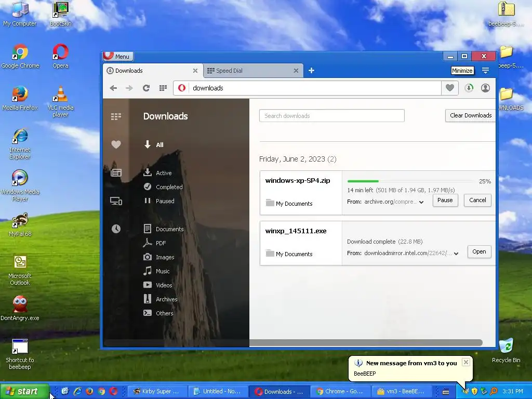Switch to vm3 - BeeBEEP taskbar button
The height and width of the screenshot is (399, 532).
tap(402, 391)
